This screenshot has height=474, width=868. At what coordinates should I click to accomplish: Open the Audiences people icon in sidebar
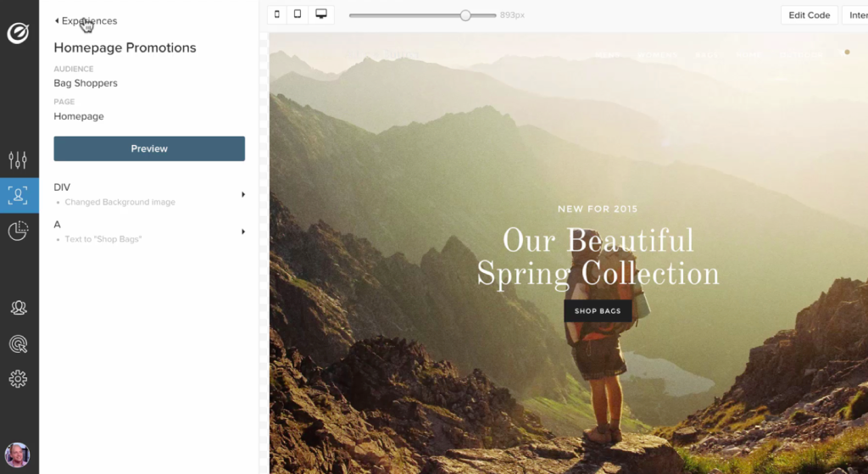coord(18,308)
